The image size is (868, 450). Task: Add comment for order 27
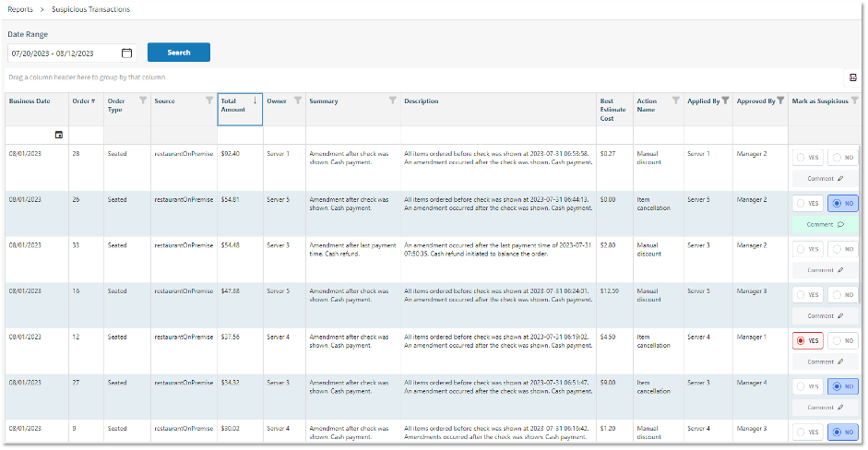(x=826, y=408)
